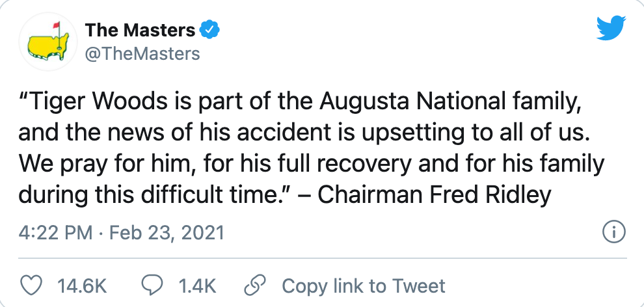Viewport: 644px width, 307px height.
Task: Click the 14.6K likes count
Action: (x=82, y=286)
